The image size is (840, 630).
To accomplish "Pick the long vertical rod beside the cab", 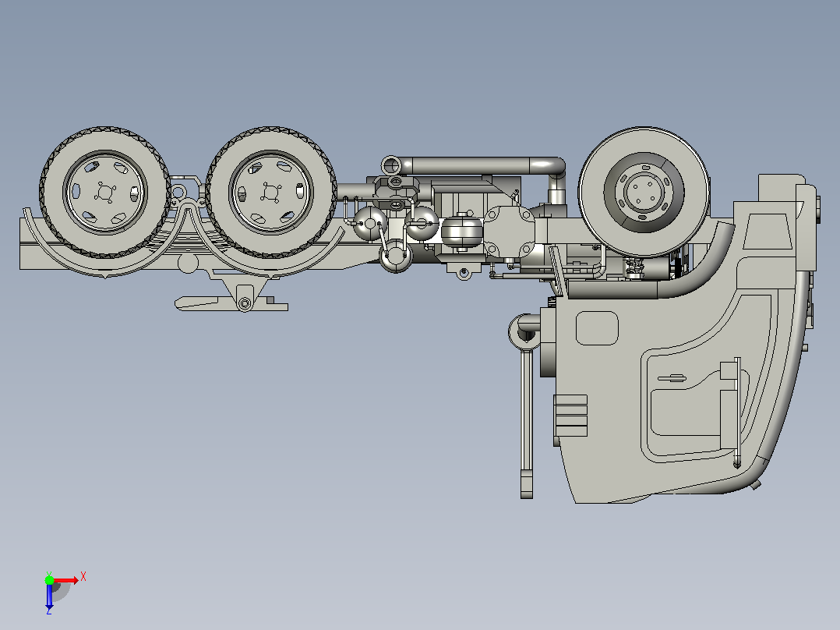I will [x=527, y=423].
